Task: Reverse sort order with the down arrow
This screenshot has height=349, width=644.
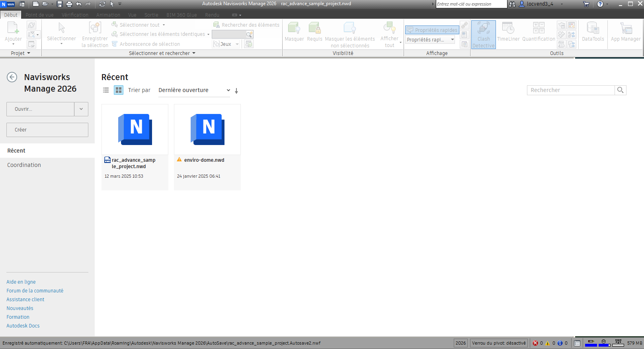Action: click(236, 91)
